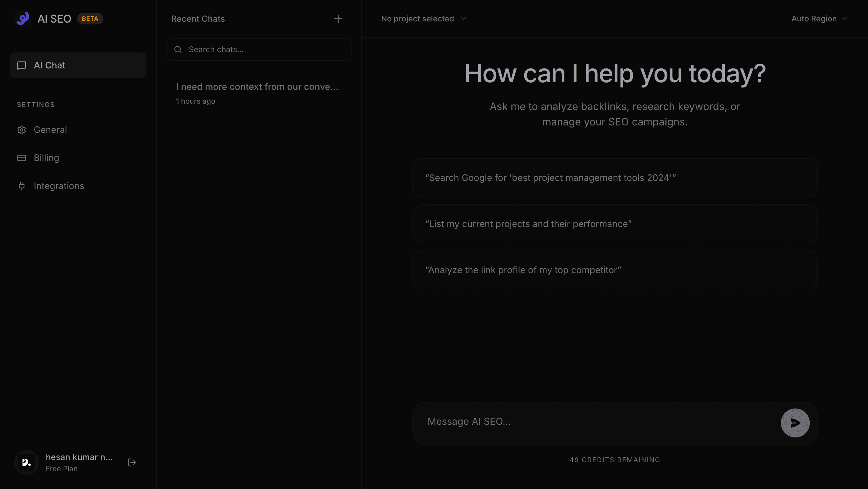Select the best project management tools suggestion
868x489 pixels.
pos(615,178)
